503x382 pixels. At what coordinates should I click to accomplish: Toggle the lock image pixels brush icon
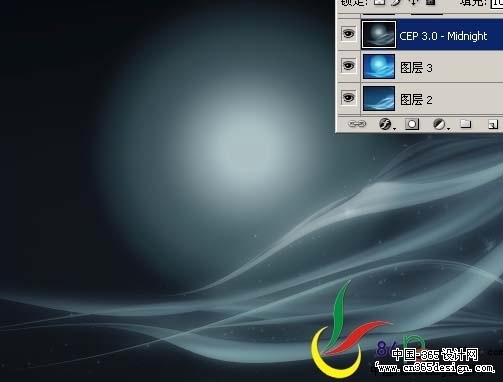coord(396,2)
